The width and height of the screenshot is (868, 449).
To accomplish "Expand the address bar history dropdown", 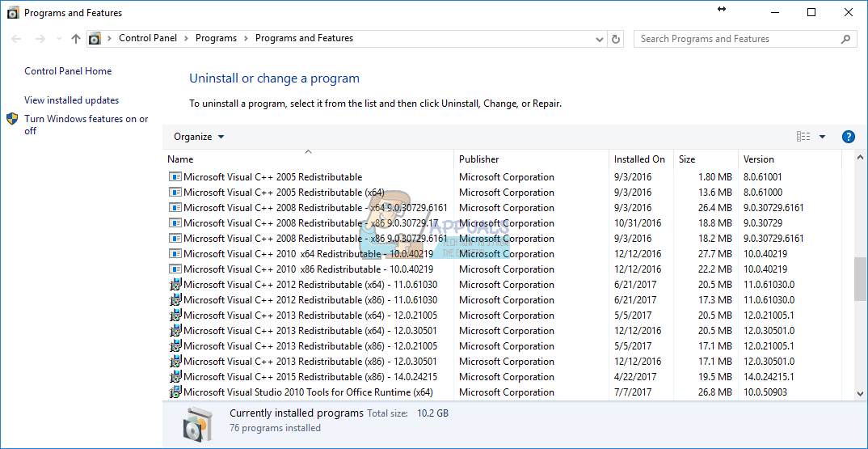I will [600, 40].
